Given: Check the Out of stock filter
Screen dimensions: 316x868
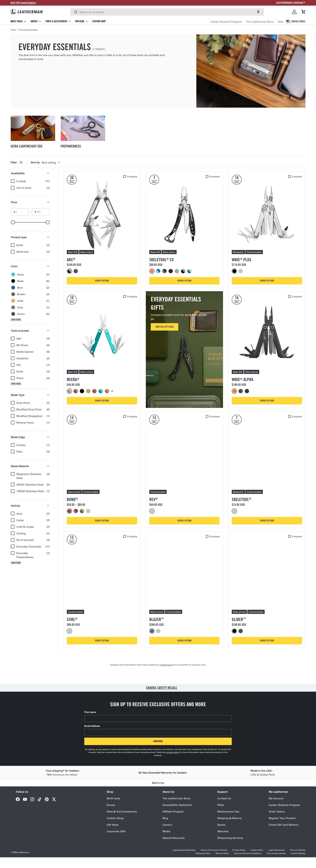Looking at the screenshot, I should coord(13,188).
